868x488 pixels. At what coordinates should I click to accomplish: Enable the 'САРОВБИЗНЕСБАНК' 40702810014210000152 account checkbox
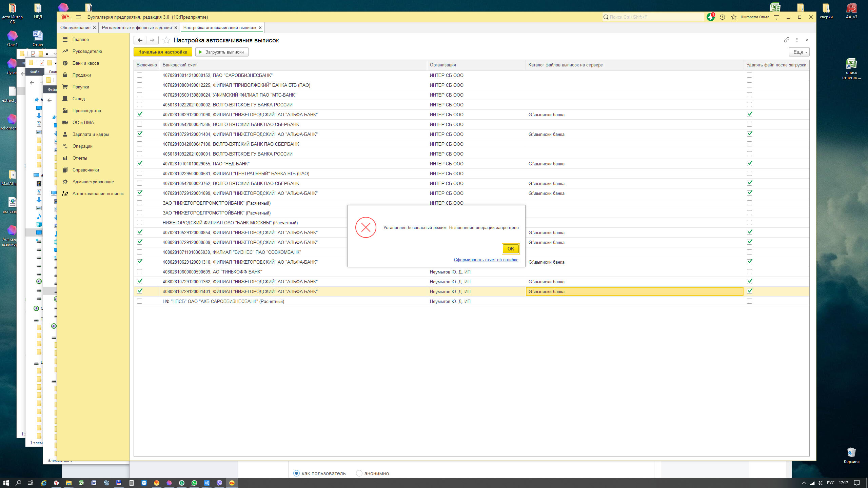pyautogui.click(x=139, y=75)
